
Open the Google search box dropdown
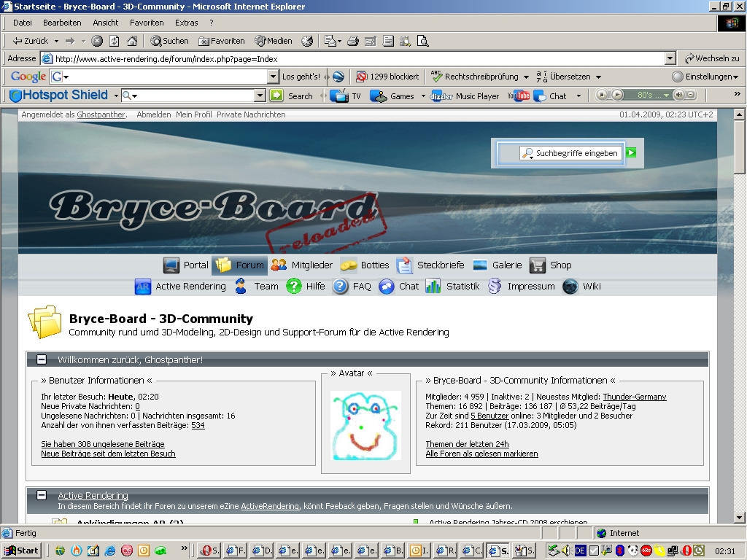coord(273,76)
